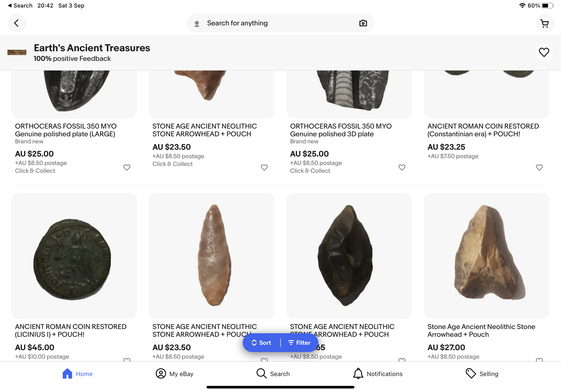Return to Search app via status bar

[x=20, y=5]
